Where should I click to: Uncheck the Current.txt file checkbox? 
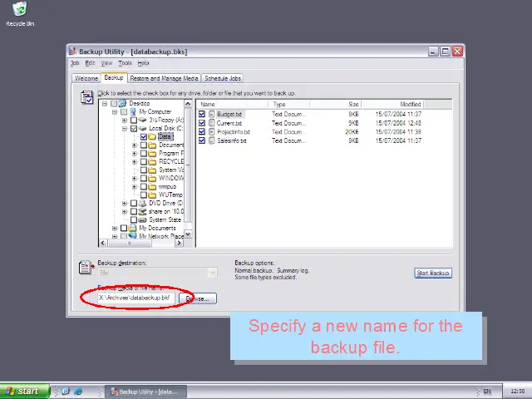tap(202, 123)
